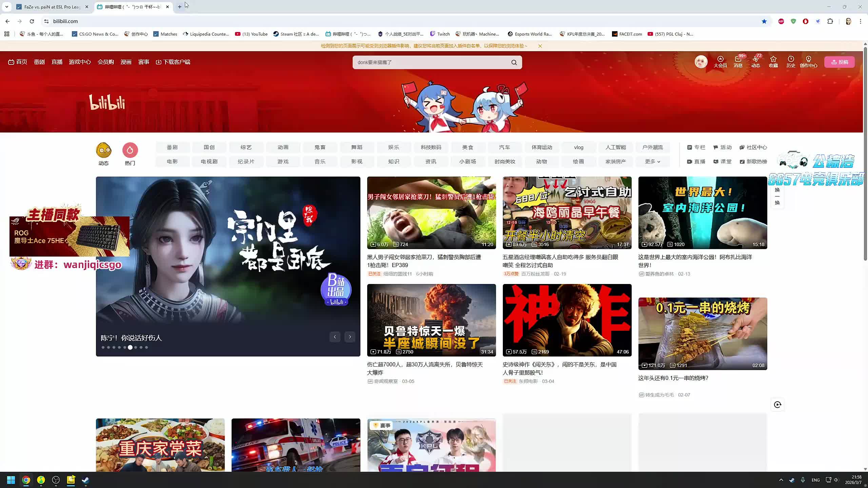
Task: Click the pink 投稿 upload button
Action: coord(839,62)
